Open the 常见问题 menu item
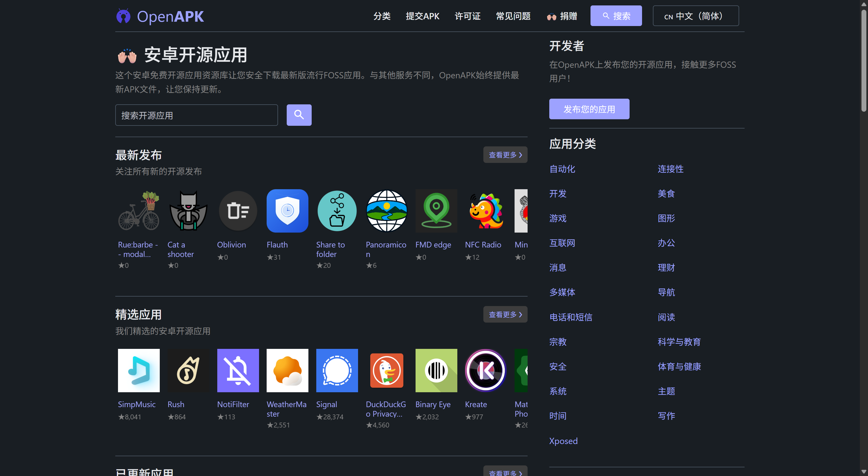The image size is (868, 476). tap(513, 16)
